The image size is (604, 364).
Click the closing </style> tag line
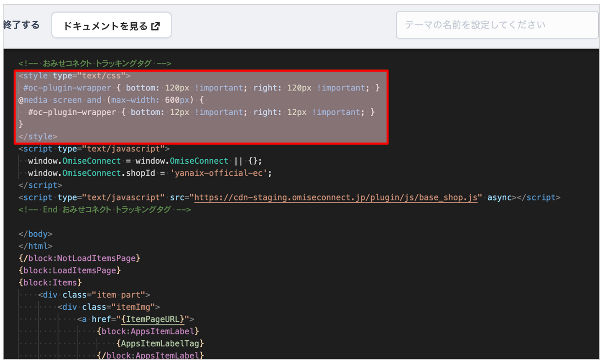coord(38,136)
